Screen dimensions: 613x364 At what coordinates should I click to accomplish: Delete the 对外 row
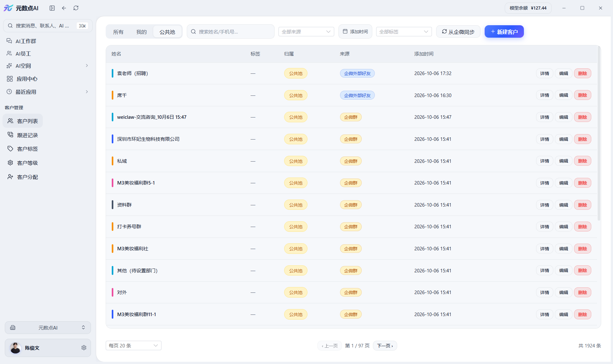pos(582,292)
